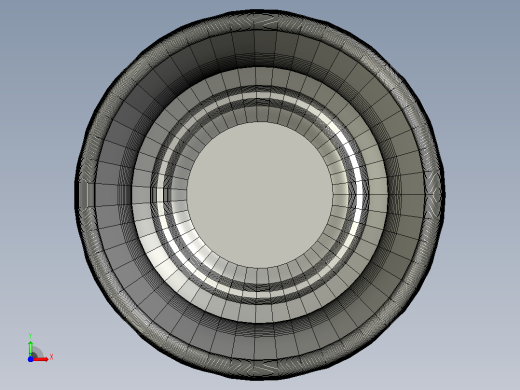Click the XYZ axis triad indicator
Image resolution: width=520 pixels, height=390 pixels.
pyautogui.click(x=40, y=348)
